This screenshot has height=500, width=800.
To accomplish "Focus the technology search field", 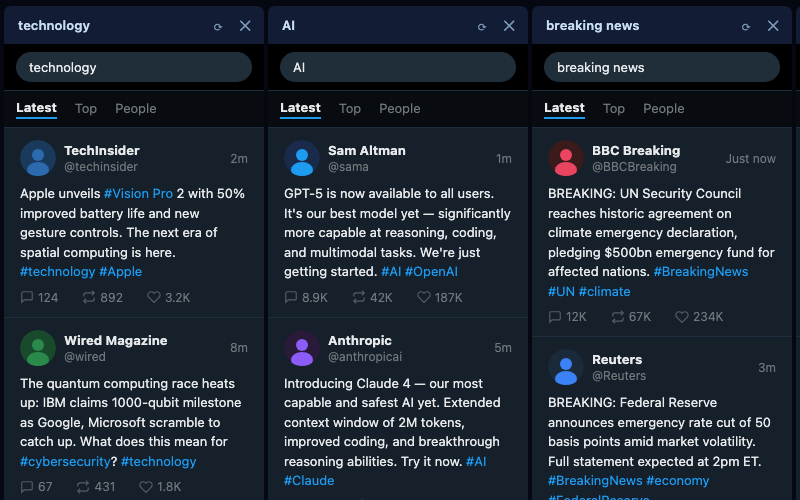I will pos(134,67).
